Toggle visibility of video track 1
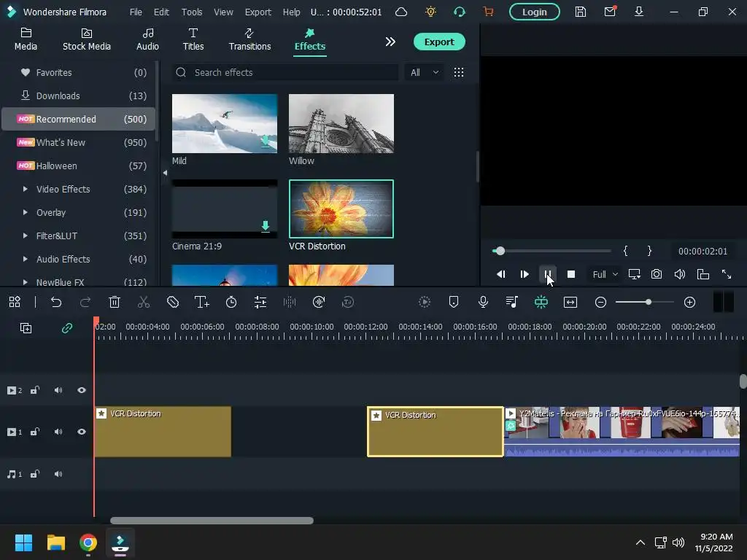The width and height of the screenshot is (747, 560). point(82,432)
